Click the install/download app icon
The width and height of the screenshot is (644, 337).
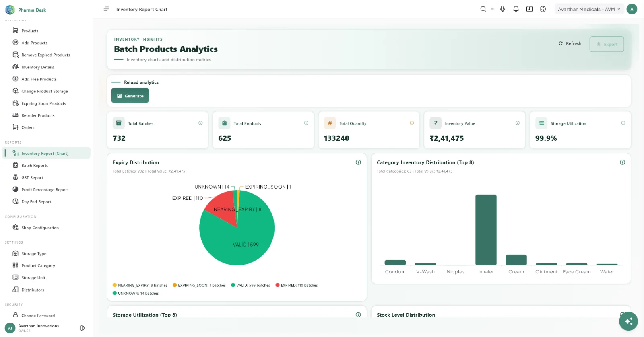tap(529, 9)
